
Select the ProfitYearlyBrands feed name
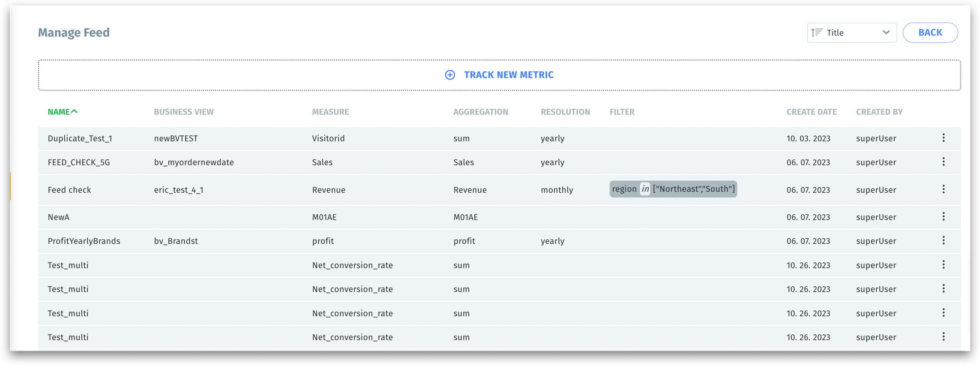pyautogui.click(x=84, y=241)
